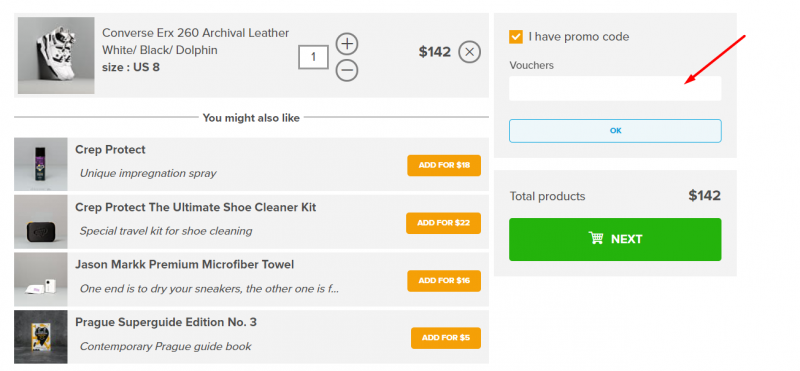800x371 pixels.
Task: Add Ultimate Shoe Cleaner Kit for $22
Action: (443, 223)
